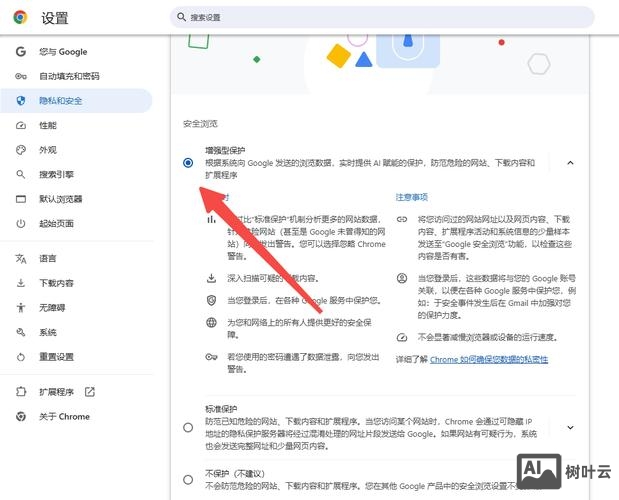Click the external link icon beside 扩展程序

[90, 392]
